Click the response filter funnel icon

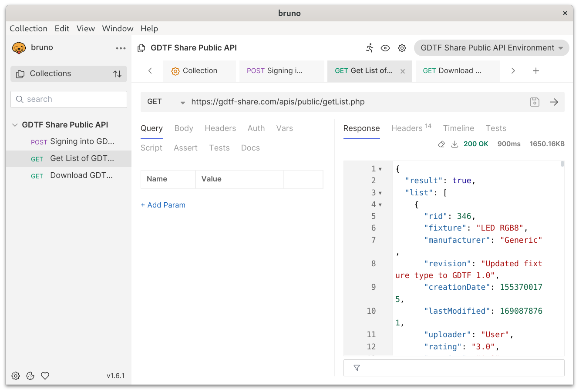tap(357, 368)
